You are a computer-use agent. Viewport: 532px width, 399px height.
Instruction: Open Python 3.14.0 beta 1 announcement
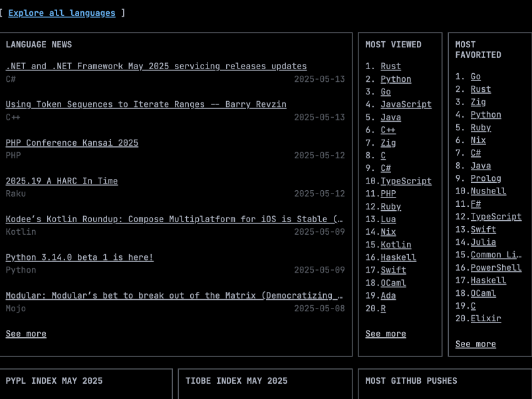click(x=79, y=257)
